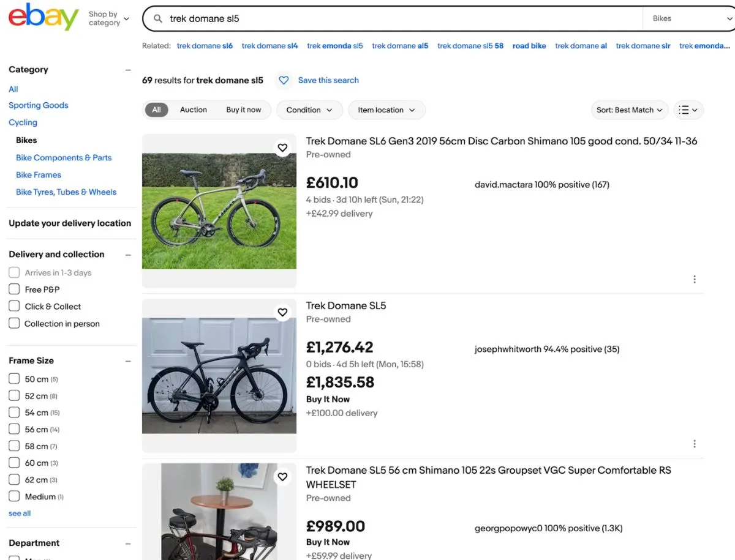735x560 pixels.
Task: Open grey bike on grass thumbnail
Action: coord(219,211)
